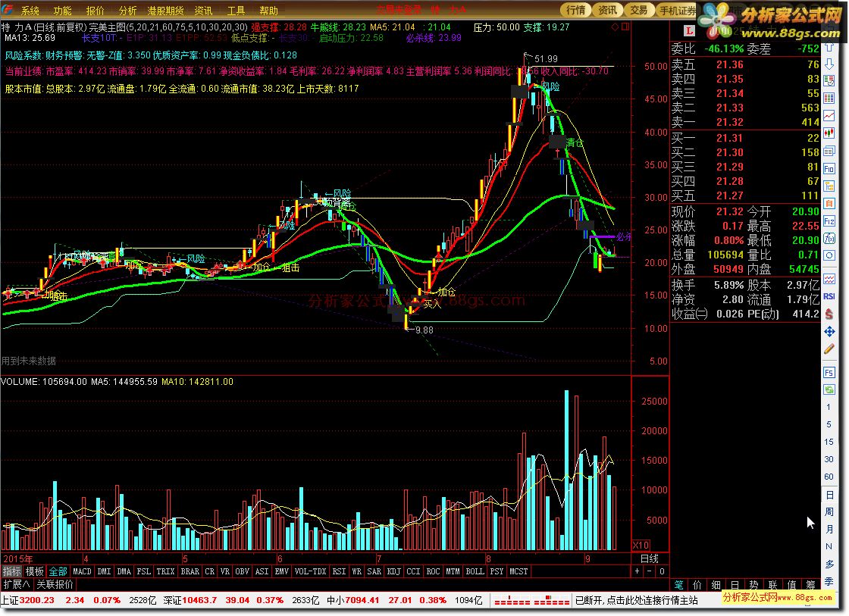849x616 pixels.
Task: Open the 系统 menu
Action: (30, 11)
